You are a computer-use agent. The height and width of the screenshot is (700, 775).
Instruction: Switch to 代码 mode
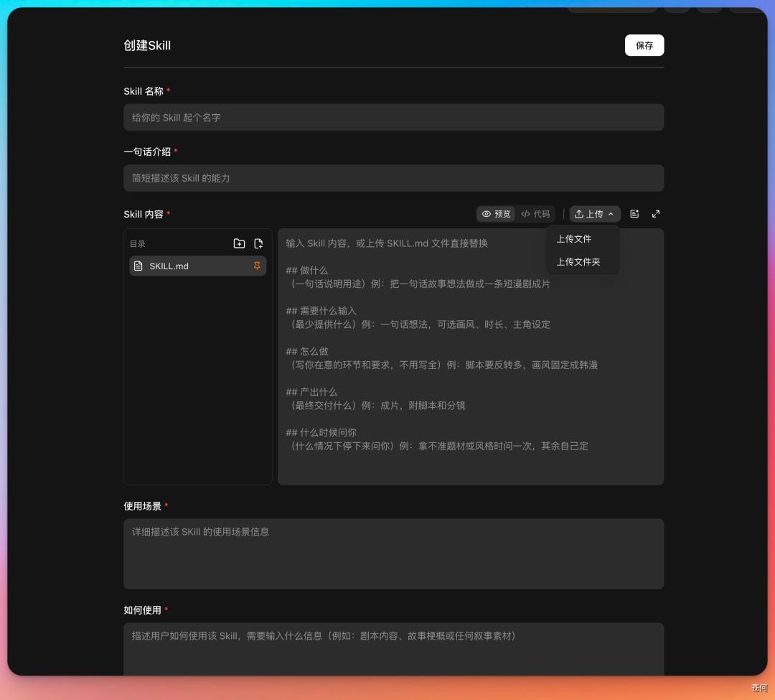pos(535,214)
